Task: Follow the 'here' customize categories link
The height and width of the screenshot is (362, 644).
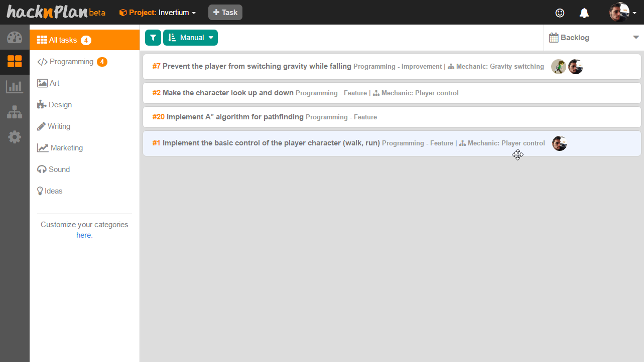Action: tap(83, 235)
